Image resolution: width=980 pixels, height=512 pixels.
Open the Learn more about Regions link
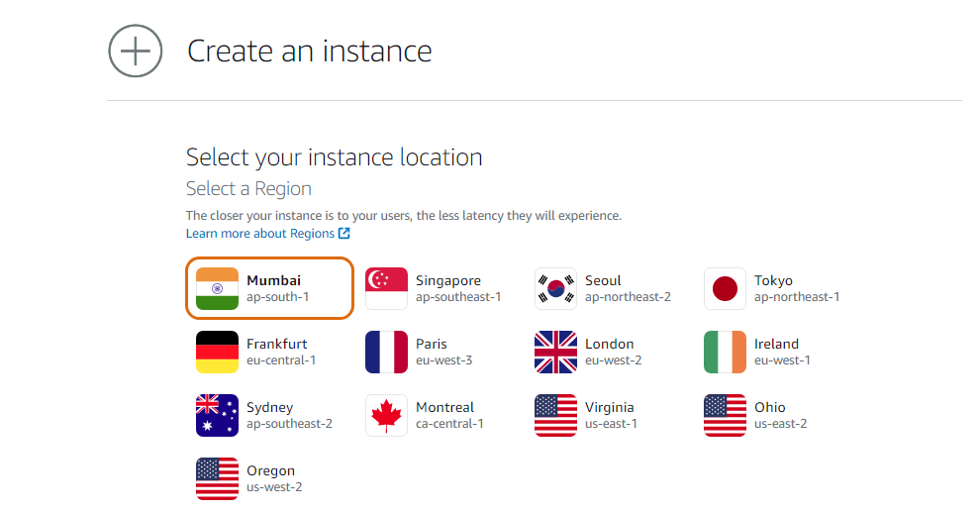[x=260, y=234]
